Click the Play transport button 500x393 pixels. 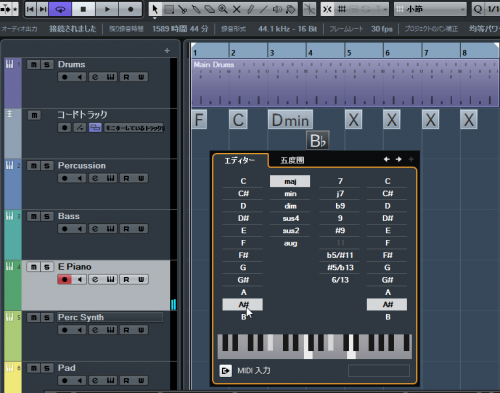(x=107, y=9)
